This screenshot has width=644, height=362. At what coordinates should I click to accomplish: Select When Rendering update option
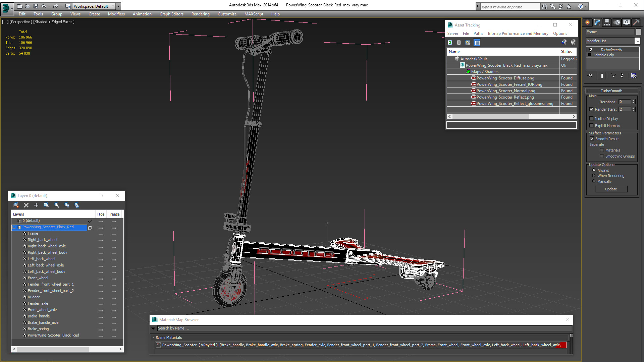(x=594, y=176)
